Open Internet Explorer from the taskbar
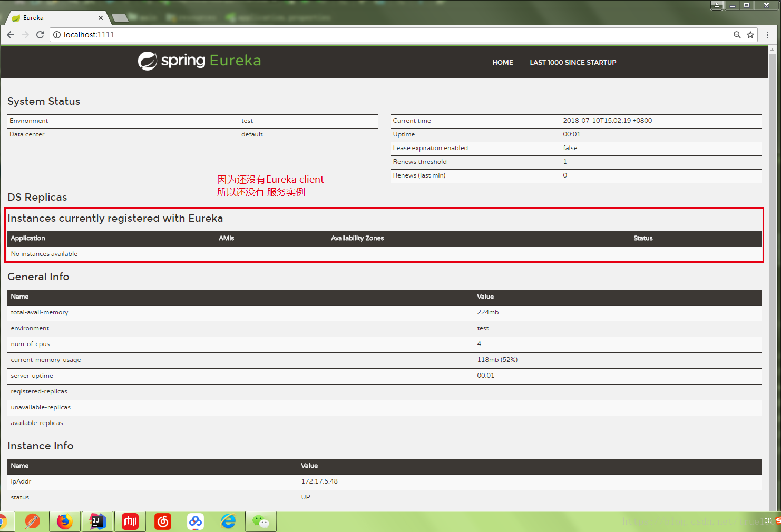This screenshot has width=781, height=532. point(228,521)
